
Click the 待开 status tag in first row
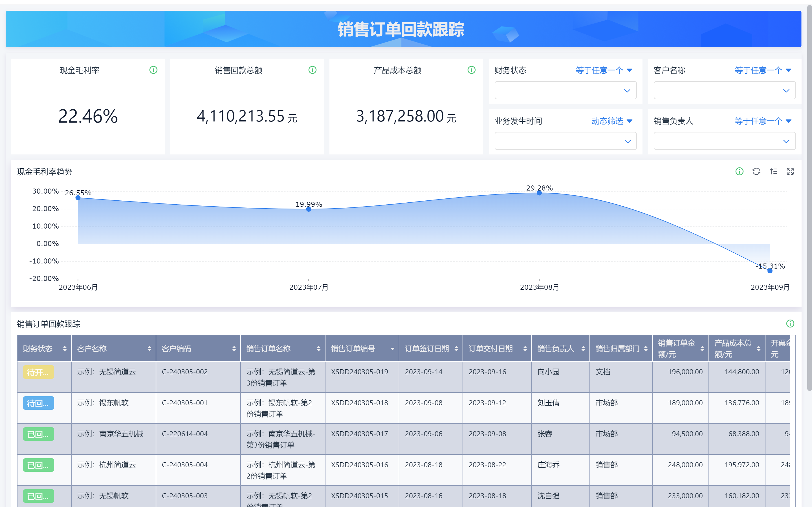[x=38, y=372]
